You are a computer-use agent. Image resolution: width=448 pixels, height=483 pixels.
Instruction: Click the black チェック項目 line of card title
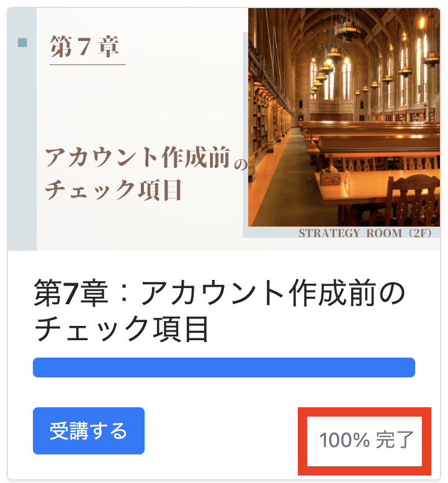pos(122,330)
